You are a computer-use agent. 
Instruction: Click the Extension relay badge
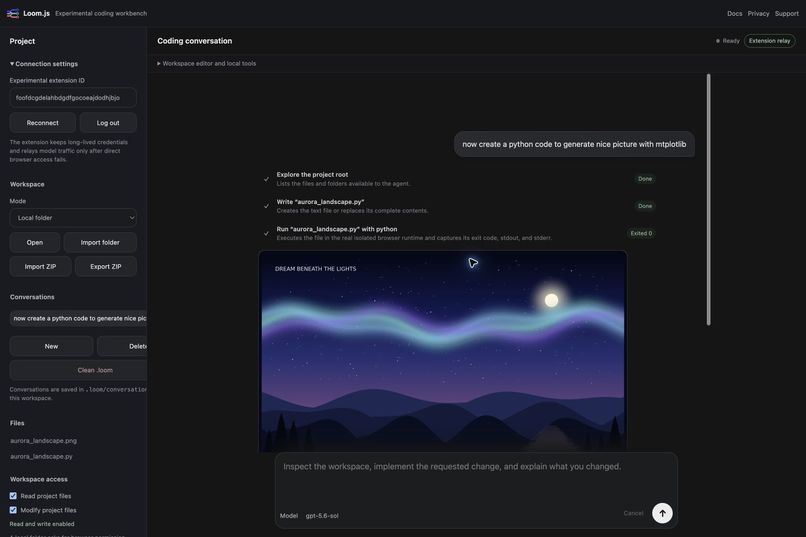point(769,41)
